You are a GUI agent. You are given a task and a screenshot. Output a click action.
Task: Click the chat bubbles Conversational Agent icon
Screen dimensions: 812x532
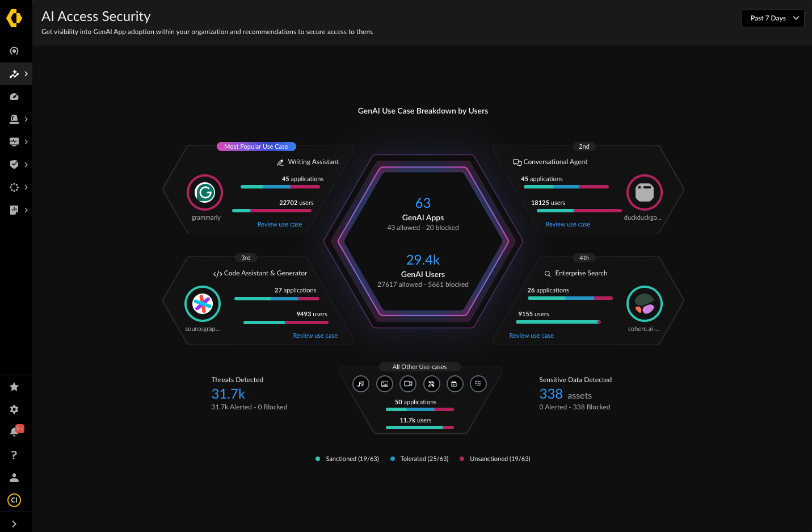click(x=517, y=162)
